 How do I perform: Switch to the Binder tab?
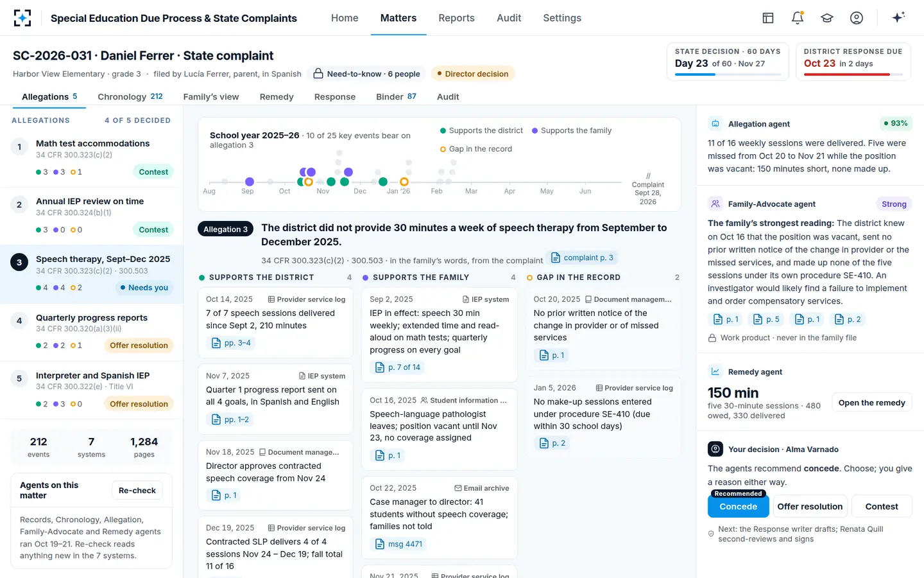pyautogui.click(x=396, y=97)
